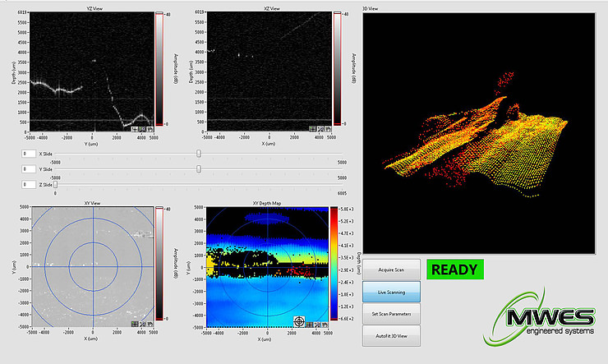Click the '6005' Z Slide maximum value

point(342,193)
